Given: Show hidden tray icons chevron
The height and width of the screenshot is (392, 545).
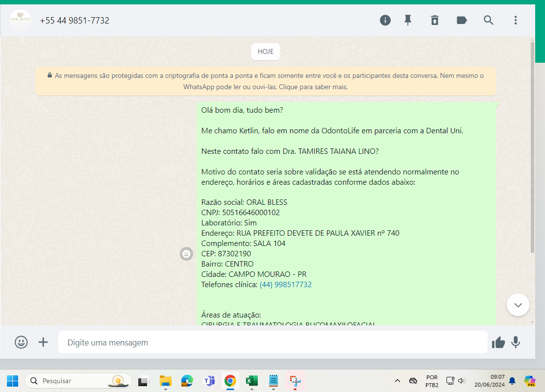Looking at the screenshot, I should tap(397, 381).
